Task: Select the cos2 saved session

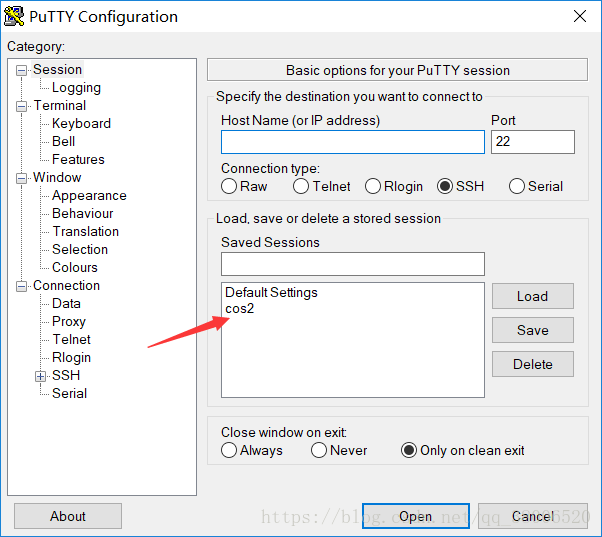Action: pos(240,309)
